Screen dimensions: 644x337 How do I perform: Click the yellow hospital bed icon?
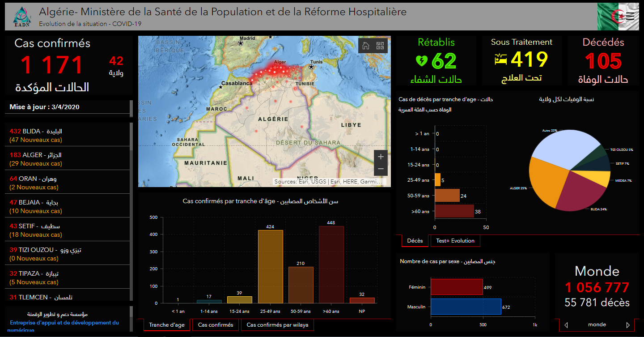click(501, 59)
